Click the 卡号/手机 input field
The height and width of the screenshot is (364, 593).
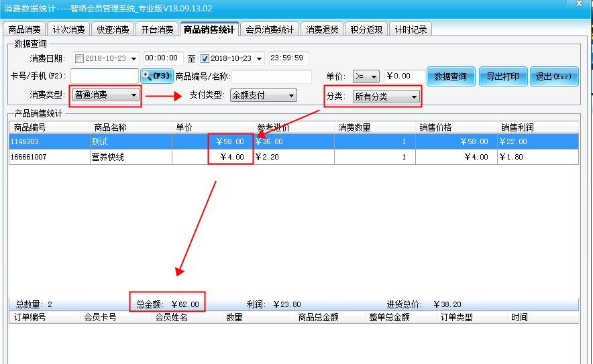pyautogui.click(x=105, y=76)
